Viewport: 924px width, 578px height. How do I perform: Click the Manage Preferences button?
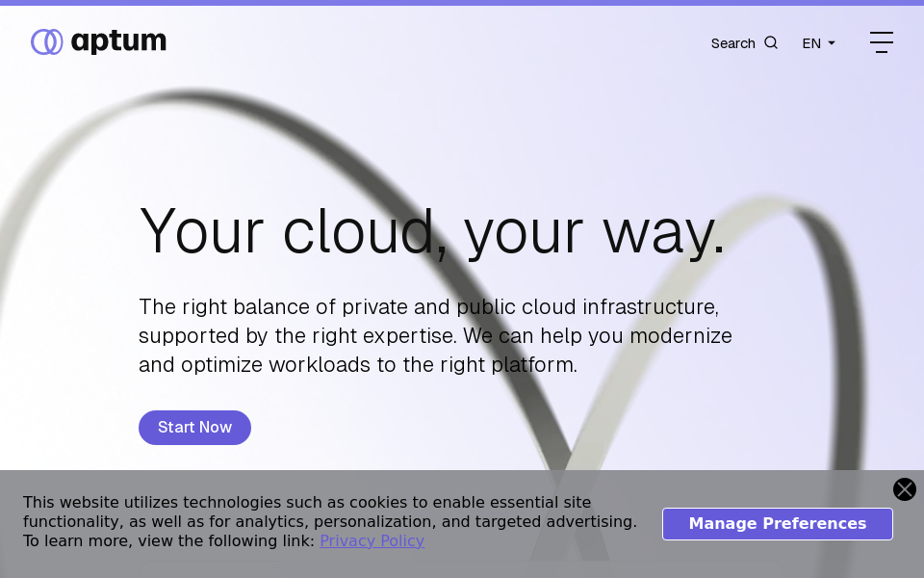coord(778,523)
